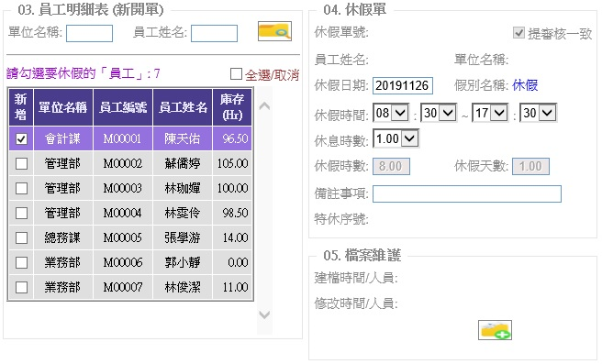Check the checkbox for 蘇僑婷
This screenshot has height=364, width=602.
click(x=21, y=164)
